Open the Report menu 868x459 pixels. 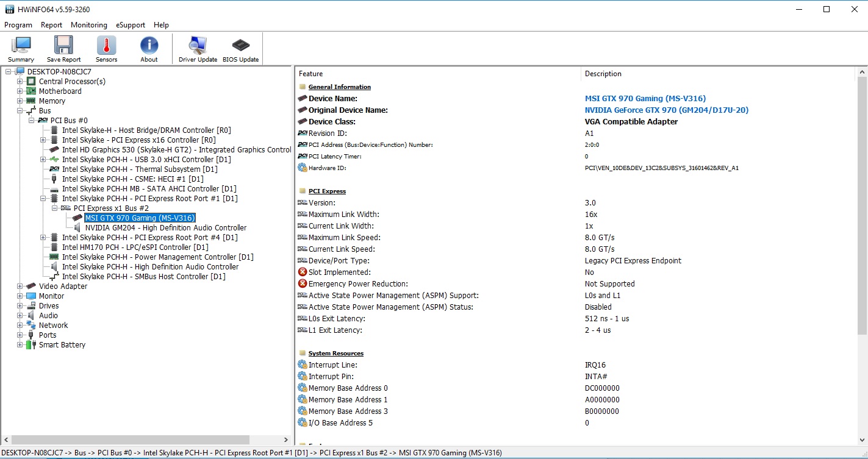52,25
